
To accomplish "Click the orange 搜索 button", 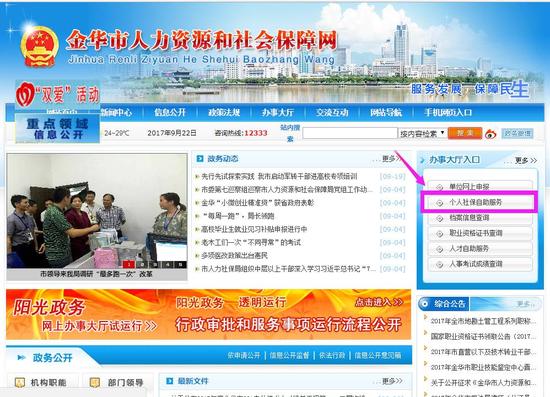I will (465, 133).
